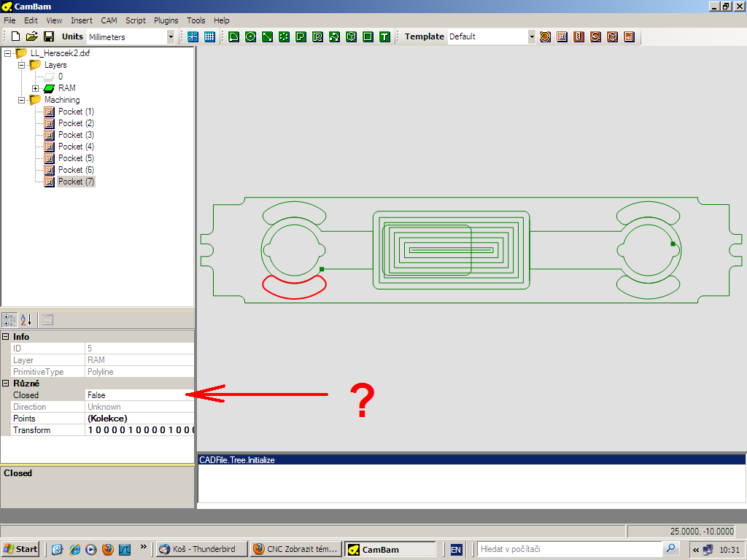Screen dimensions: 747x560
Task: Click the Pocket machining operation icon
Action: 562,36
